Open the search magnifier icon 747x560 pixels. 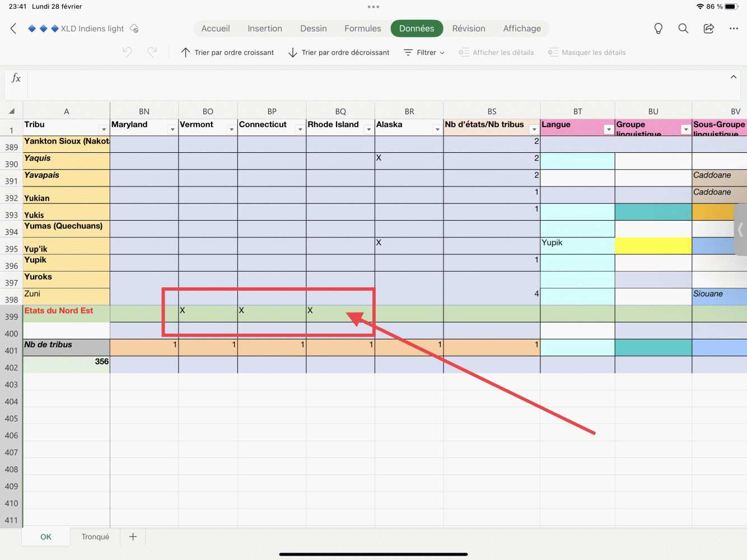(x=683, y=29)
